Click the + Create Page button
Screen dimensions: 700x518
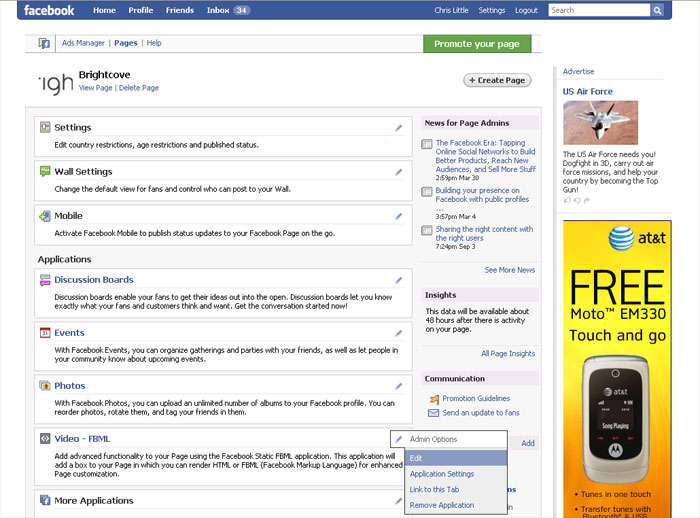[497, 80]
